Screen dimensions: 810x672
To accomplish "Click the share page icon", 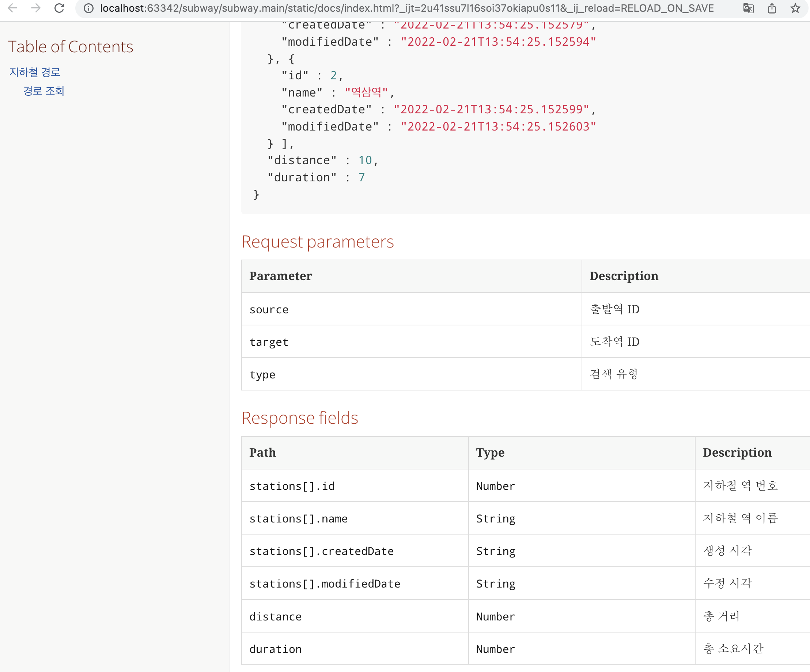I will tap(772, 8).
